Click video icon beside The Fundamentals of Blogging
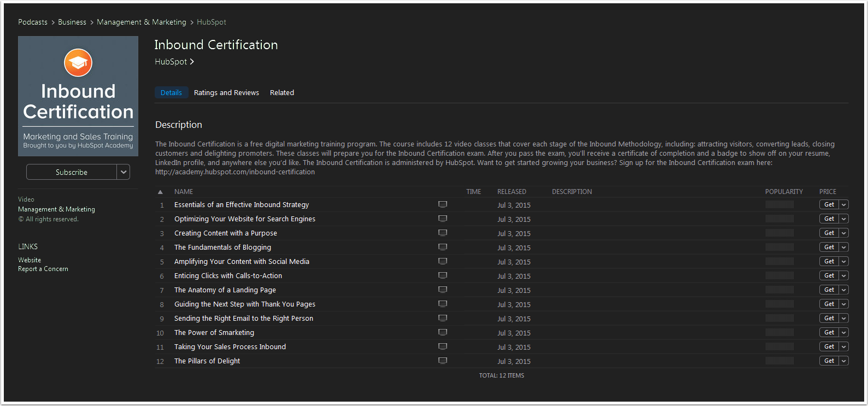This screenshot has width=868, height=406. click(443, 247)
